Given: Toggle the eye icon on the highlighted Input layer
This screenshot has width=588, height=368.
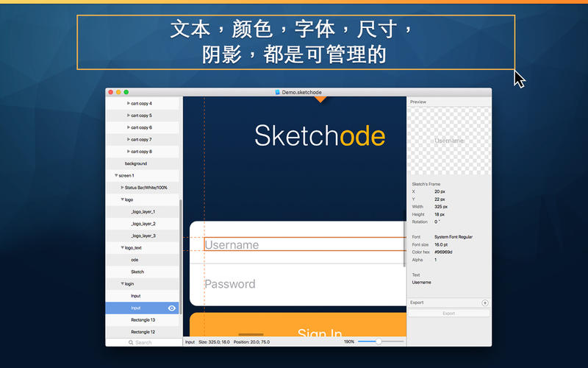Looking at the screenshot, I should (172, 308).
